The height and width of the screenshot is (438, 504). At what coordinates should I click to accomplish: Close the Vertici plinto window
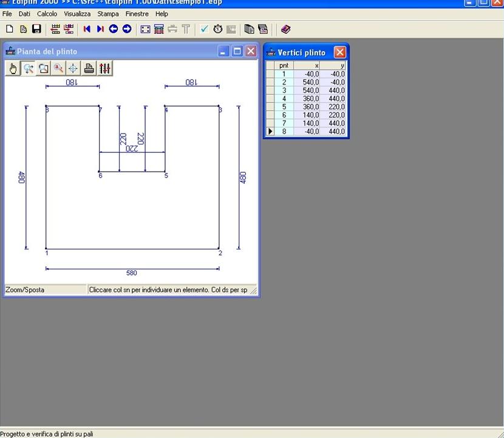tap(340, 52)
